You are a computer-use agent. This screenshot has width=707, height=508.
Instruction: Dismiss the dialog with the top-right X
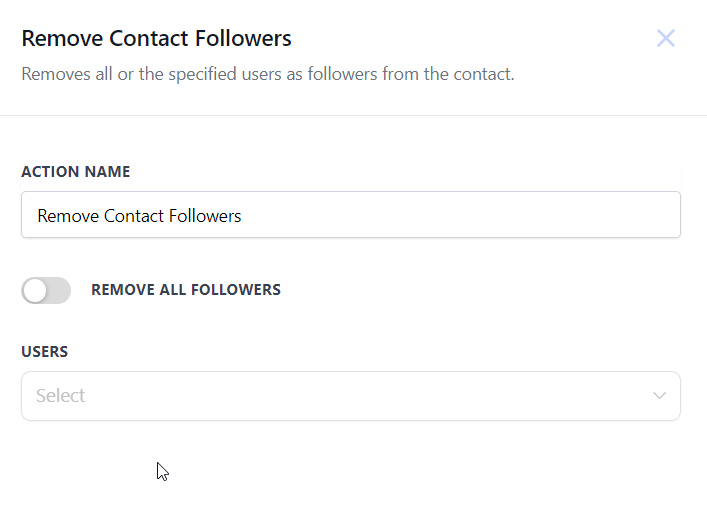pyautogui.click(x=666, y=39)
